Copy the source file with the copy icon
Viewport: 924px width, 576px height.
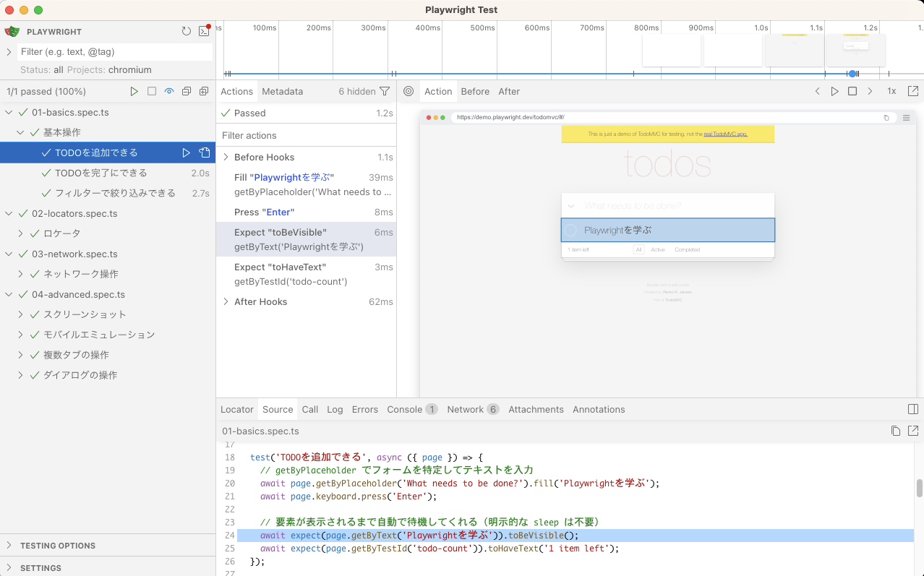[896, 431]
